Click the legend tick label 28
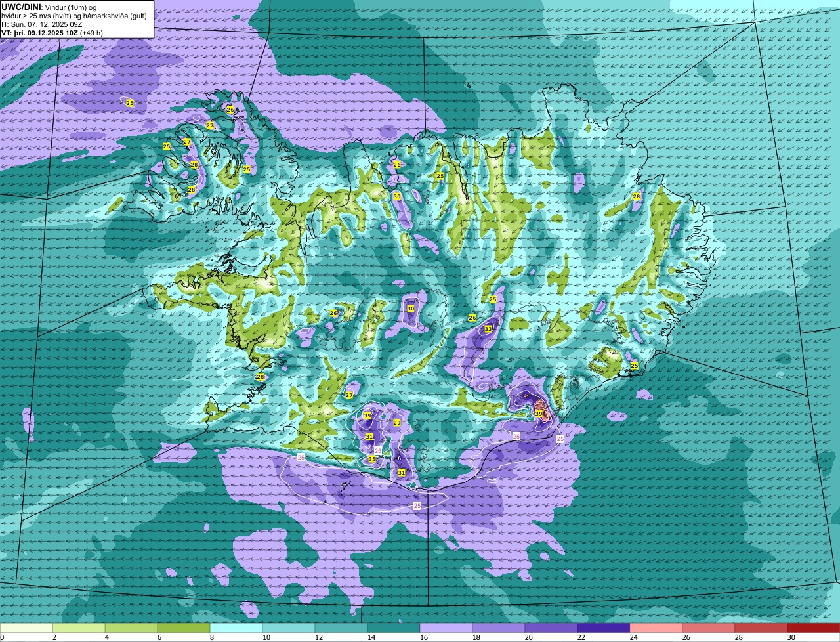This screenshot has width=840, height=642. point(739,637)
